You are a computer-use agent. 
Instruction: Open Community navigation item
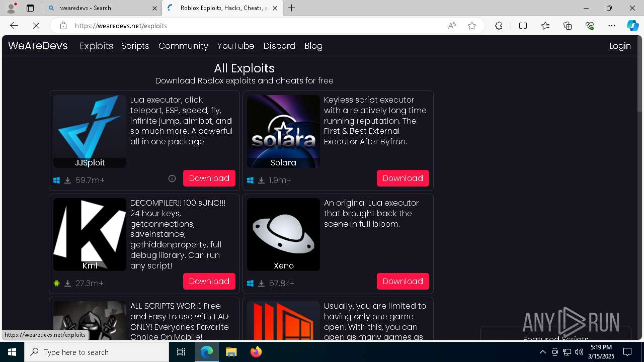[x=183, y=46]
